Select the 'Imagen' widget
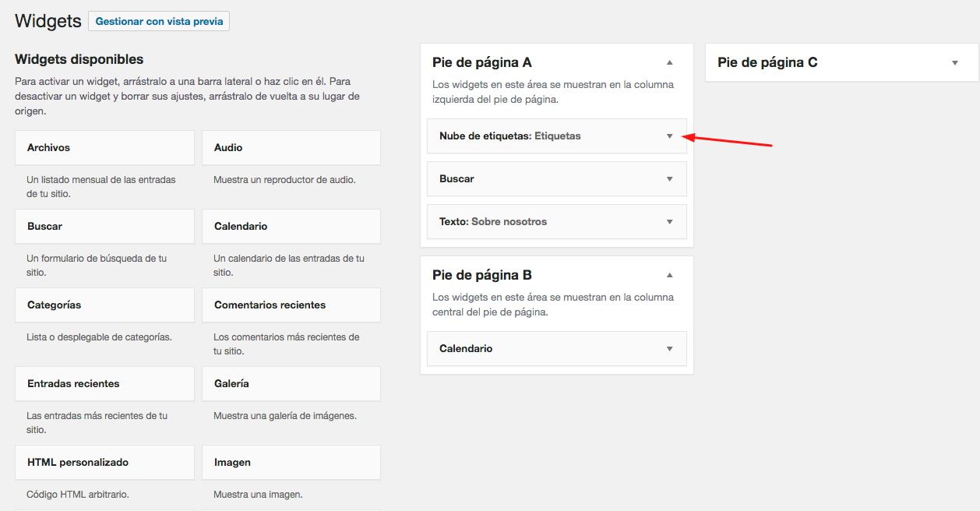 (x=291, y=462)
